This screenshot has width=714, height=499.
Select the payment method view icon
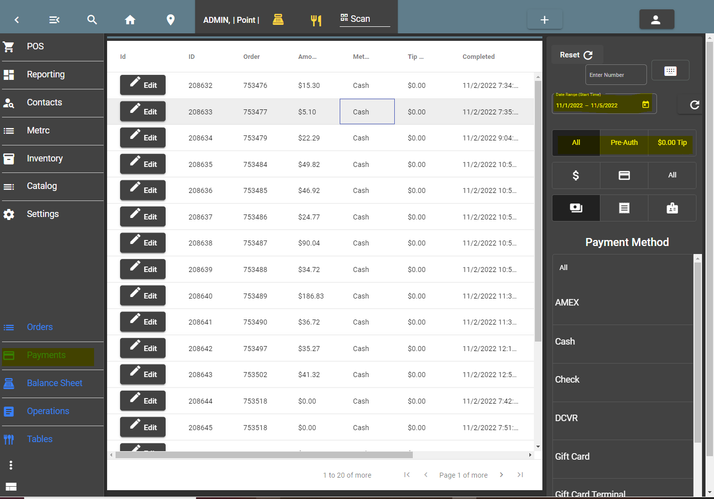coord(576,208)
